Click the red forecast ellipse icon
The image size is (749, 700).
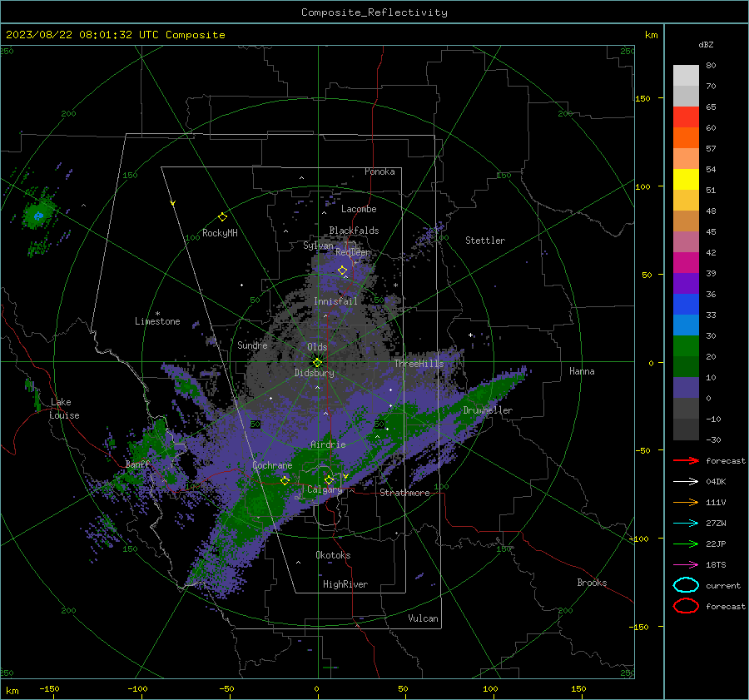click(686, 606)
